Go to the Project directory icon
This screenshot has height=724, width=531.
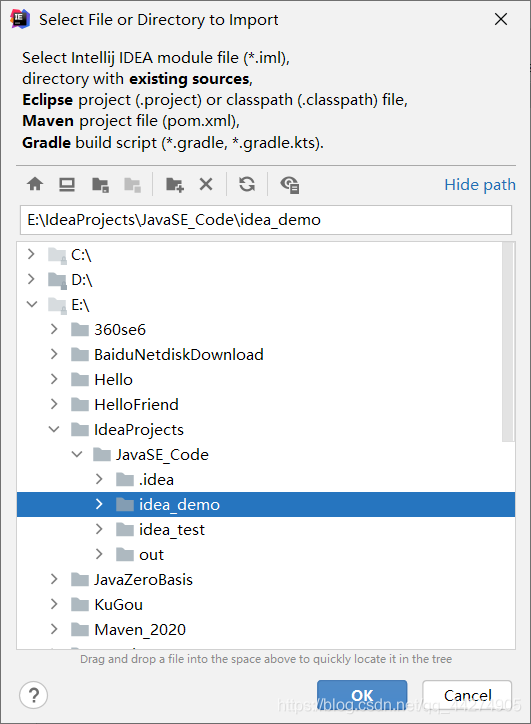[x=100, y=185]
